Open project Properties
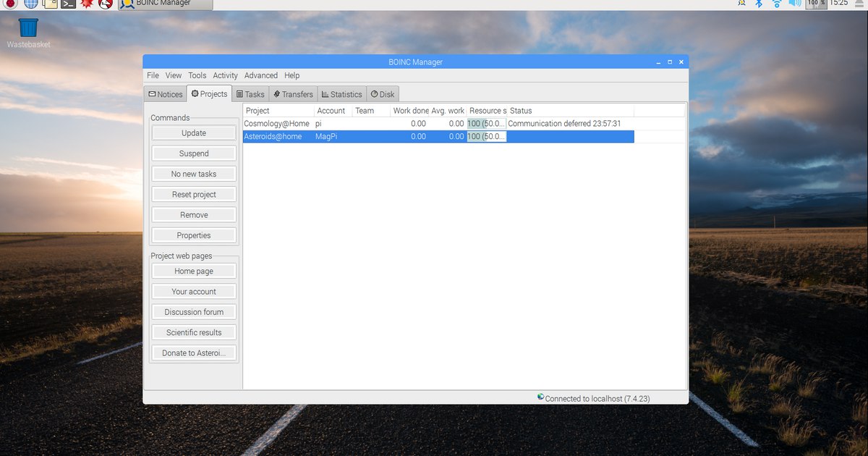This screenshot has width=868, height=456. pyautogui.click(x=194, y=235)
